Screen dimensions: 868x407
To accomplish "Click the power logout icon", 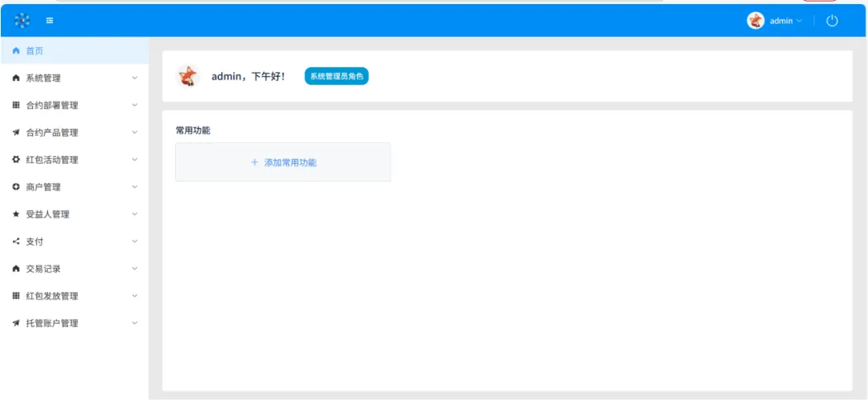I will tap(832, 21).
